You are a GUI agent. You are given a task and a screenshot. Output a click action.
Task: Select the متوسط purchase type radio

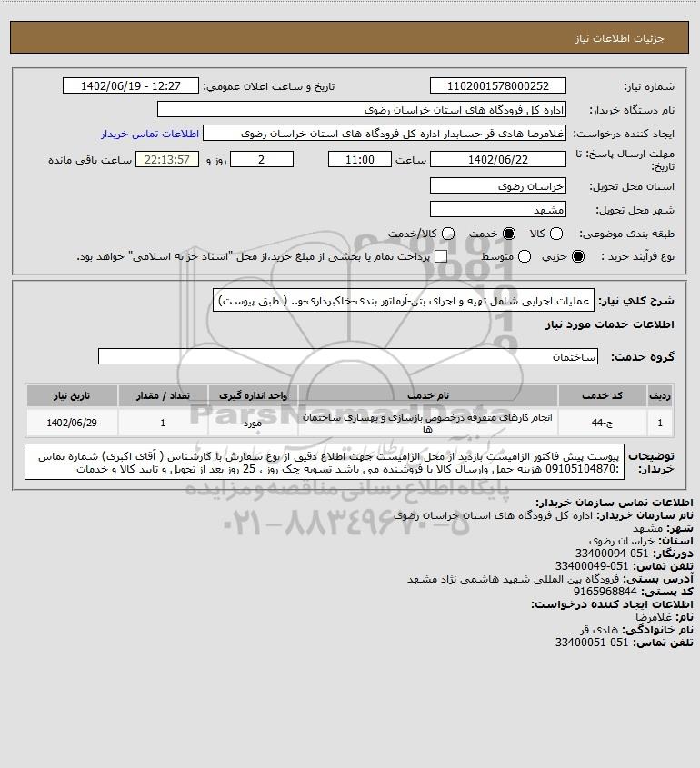(x=525, y=256)
